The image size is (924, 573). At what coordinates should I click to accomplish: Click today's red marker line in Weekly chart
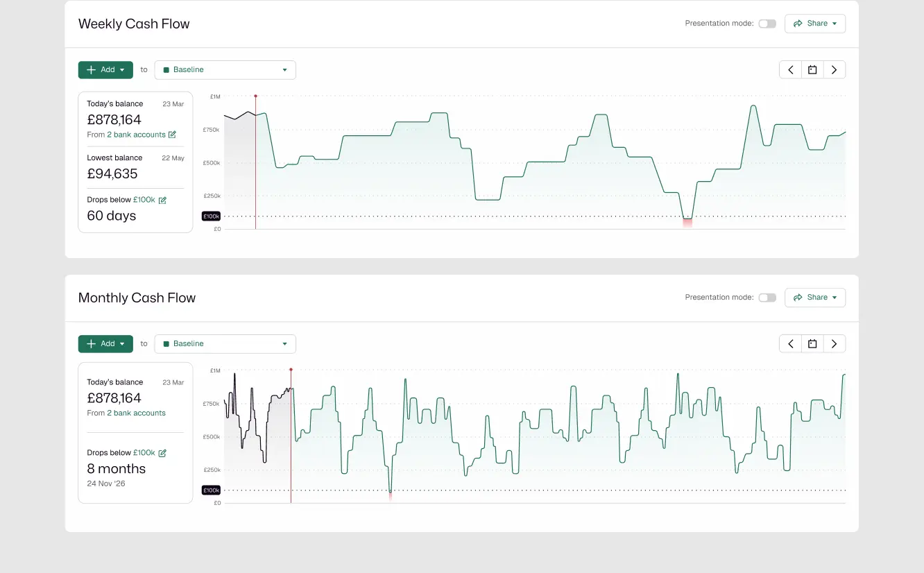pyautogui.click(x=255, y=163)
